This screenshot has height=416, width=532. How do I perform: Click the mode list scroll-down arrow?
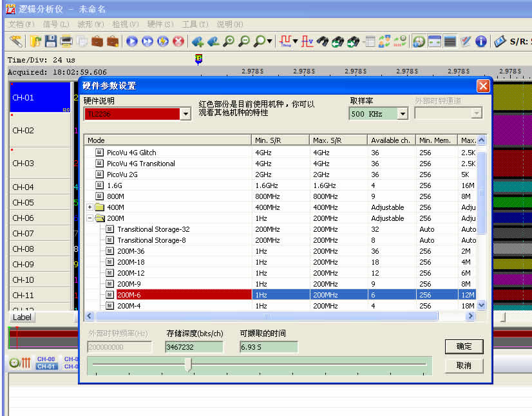point(482,305)
